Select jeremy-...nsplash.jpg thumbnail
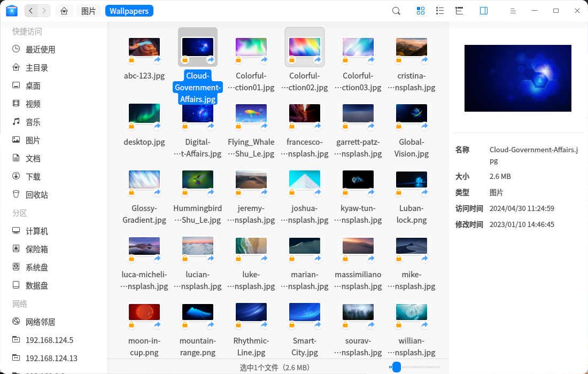Screen dimensions: 588x374 pos(251,180)
